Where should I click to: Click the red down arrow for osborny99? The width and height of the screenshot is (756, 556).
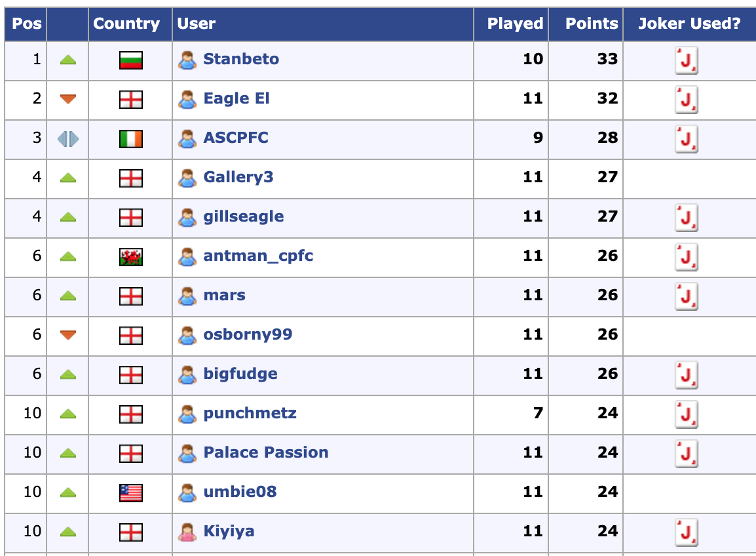(68, 335)
